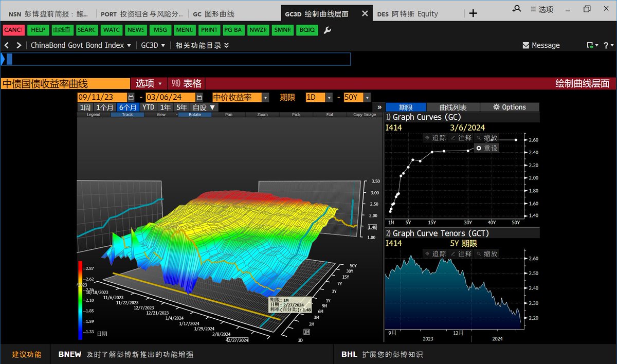Image resolution: width=617 pixels, height=364 pixels.
Task: Click the green SEARC key
Action: pos(88,30)
